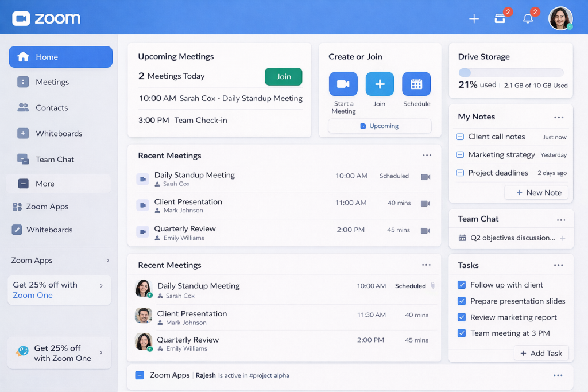
Task: Expand the Zoom Apps chevron in sidebar
Action: (x=107, y=261)
